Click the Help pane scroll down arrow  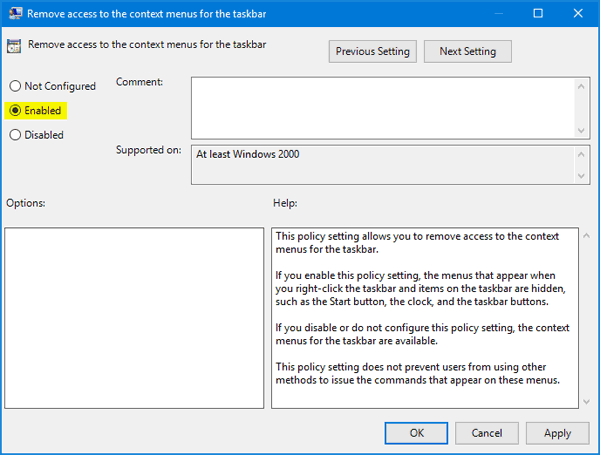(x=582, y=400)
